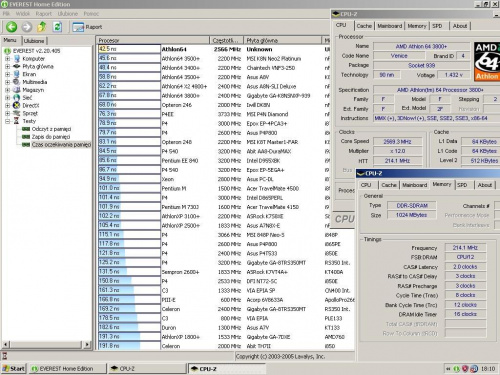Select the 42.5 ns Athlon64 result row
Viewport: 500px width, 375px height.
[x=213, y=49]
